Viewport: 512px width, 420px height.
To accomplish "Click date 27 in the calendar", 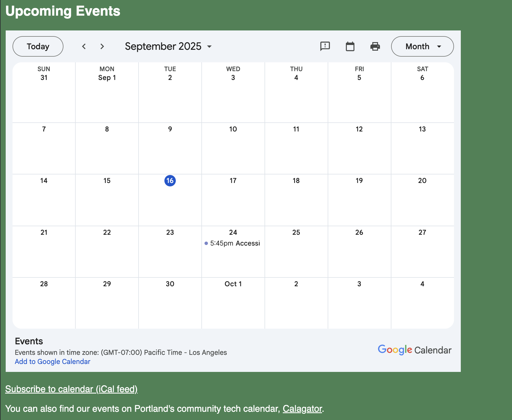I will [x=422, y=232].
